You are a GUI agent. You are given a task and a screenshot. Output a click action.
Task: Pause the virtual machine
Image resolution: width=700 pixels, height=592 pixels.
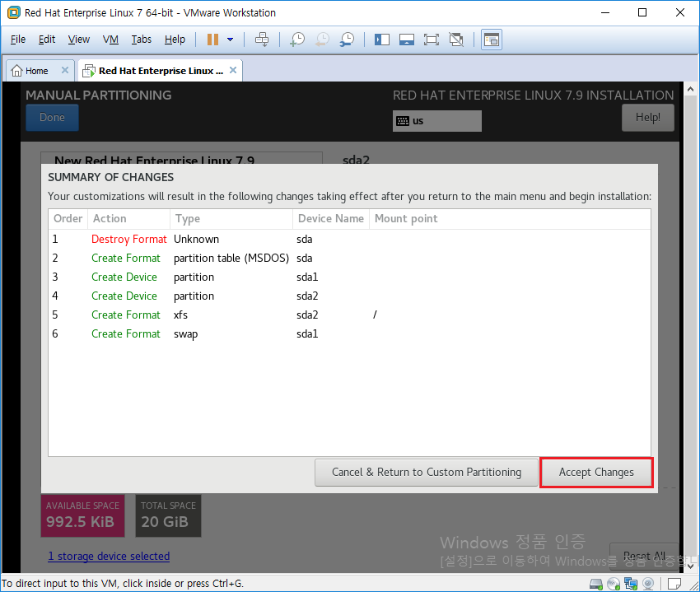[212, 40]
